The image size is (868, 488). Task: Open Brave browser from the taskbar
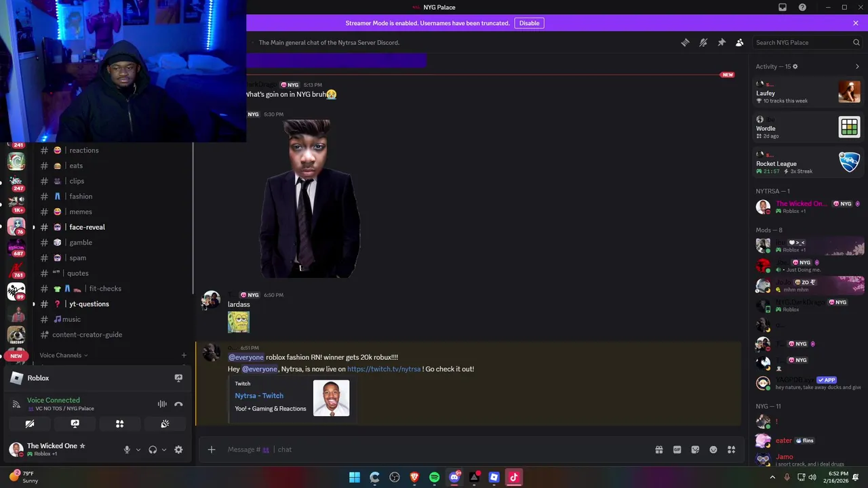point(414,477)
